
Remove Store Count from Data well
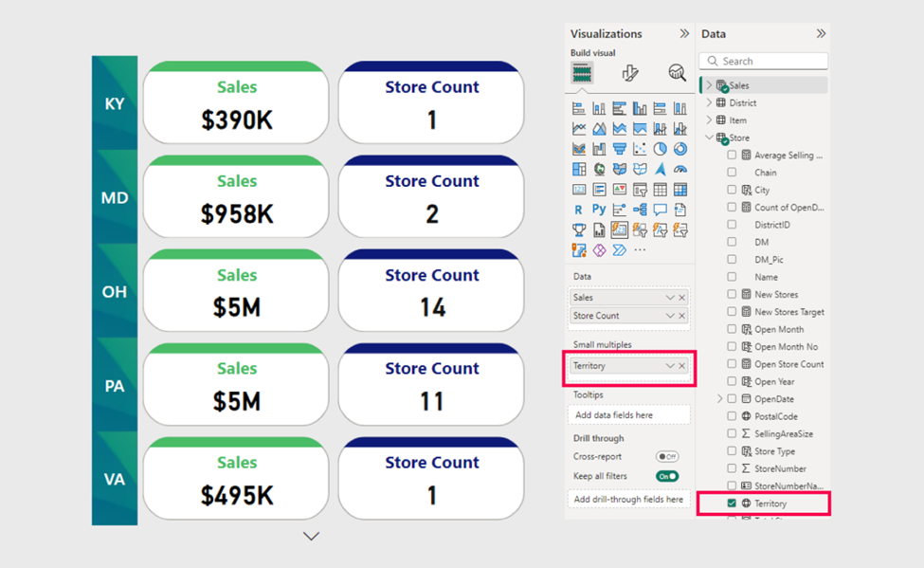pos(681,316)
